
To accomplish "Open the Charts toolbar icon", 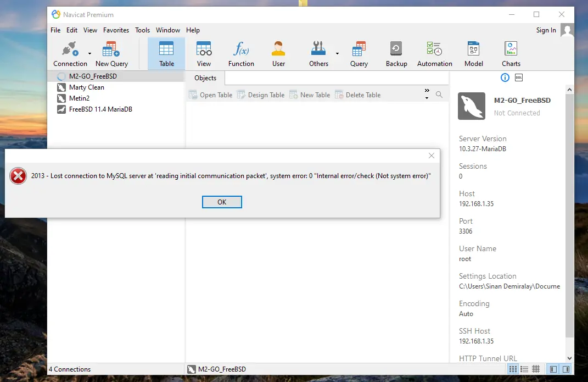I will tap(511, 54).
